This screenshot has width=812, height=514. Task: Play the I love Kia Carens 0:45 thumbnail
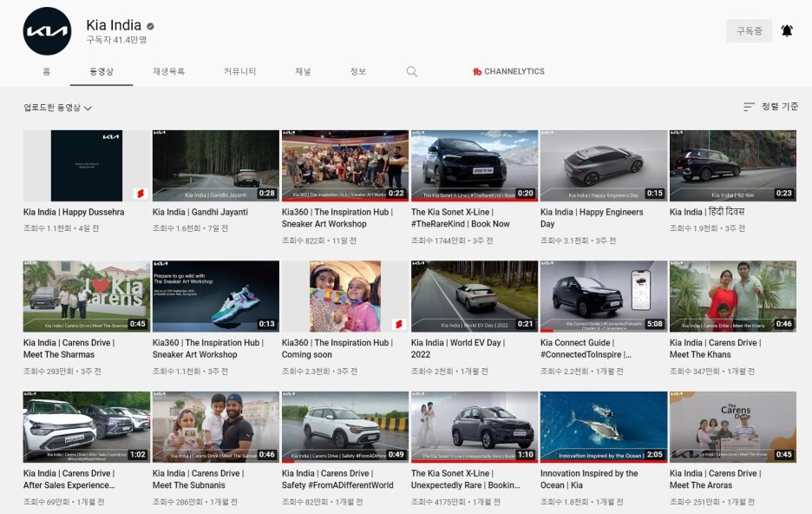point(87,296)
